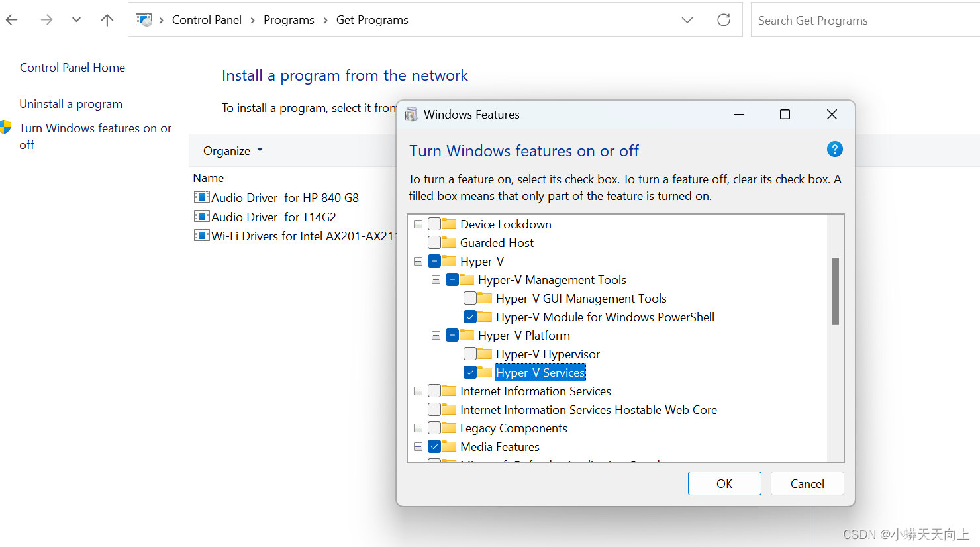Uncheck Hyper-V Module for Windows PowerShell
Viewport: 980px width, 547px height.
(x=470, y=317)
